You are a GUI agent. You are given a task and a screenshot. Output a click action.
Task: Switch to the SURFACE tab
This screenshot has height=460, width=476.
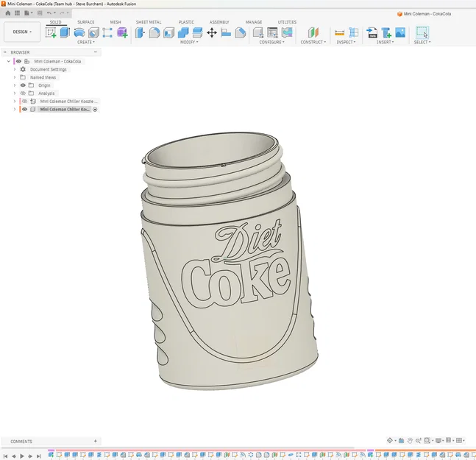(86, 22)
